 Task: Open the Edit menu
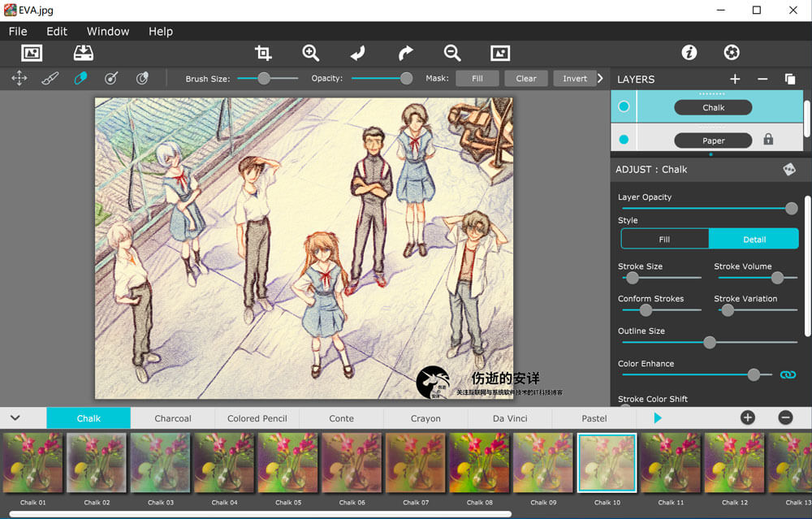[57, 31]
